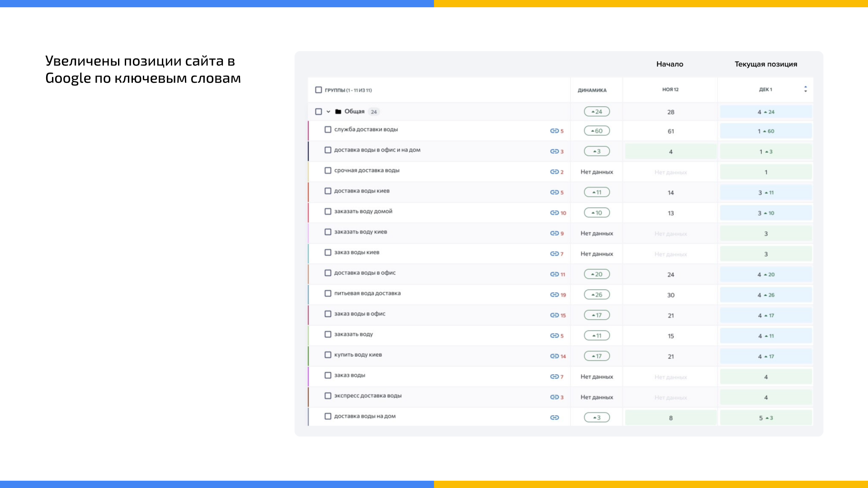This screenshot has width=868, height=488.
Task: Click the +60 dynamics badge
Action: 597,131
